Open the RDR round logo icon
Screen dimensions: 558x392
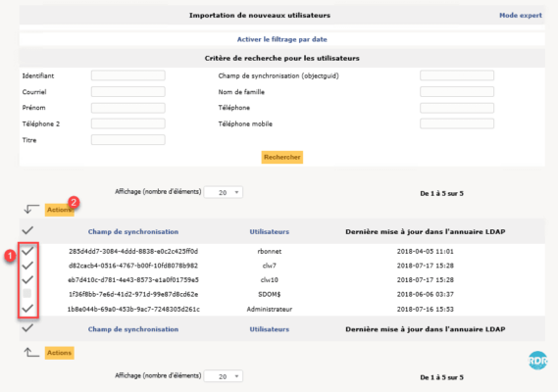[x=537, y=361]
